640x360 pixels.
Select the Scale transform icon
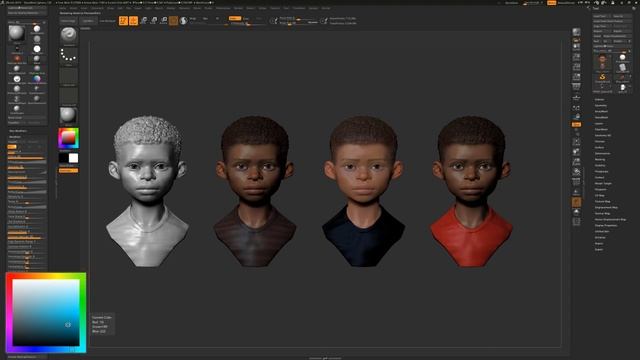tap(154, 20)
